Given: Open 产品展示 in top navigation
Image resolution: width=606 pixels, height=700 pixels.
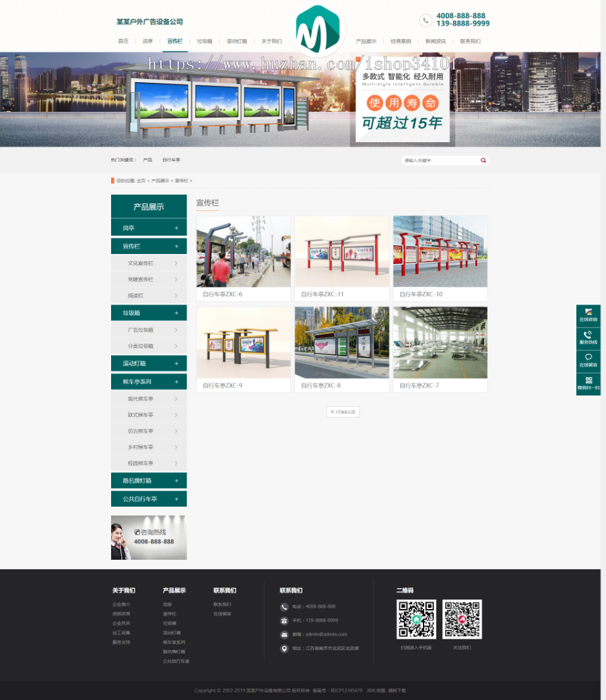Looking at the screenshot, I should [x=366, y=41].
